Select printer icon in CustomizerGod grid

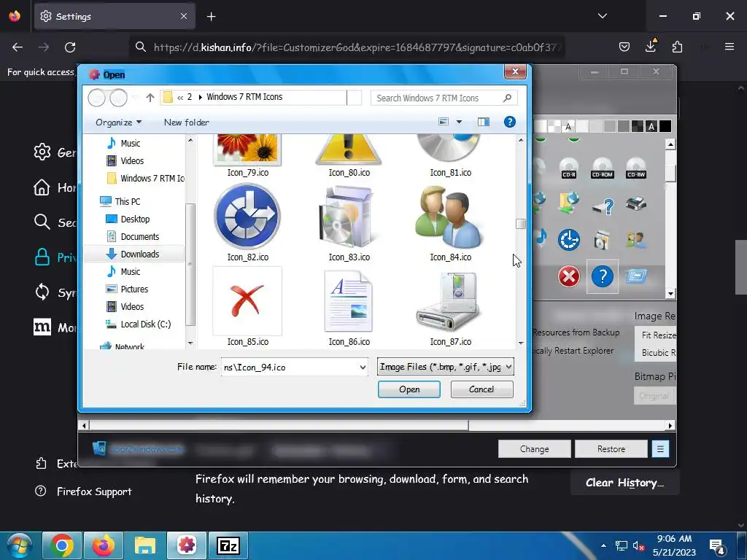pos(636,204)
